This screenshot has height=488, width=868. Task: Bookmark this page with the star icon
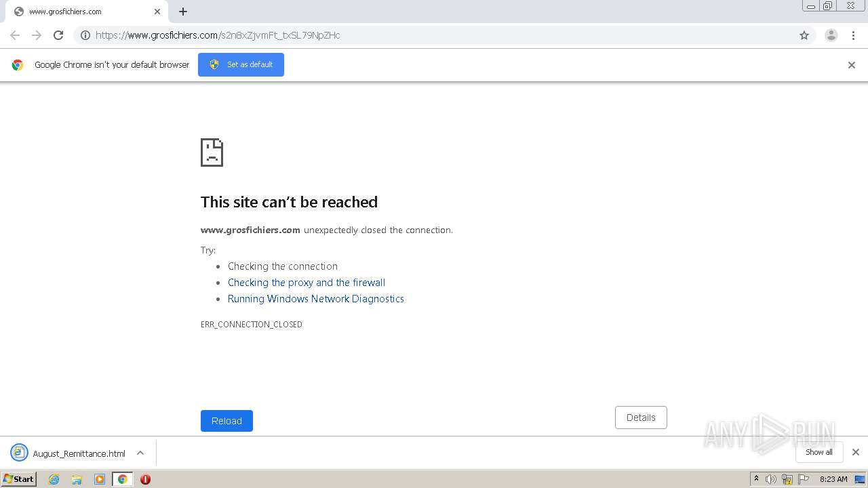pyautogui.click(x=804, y=35)
